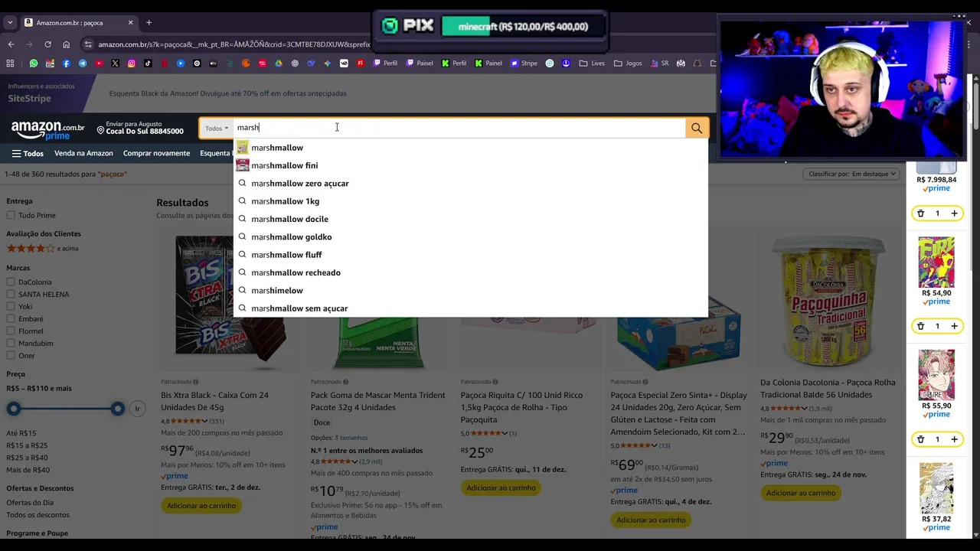Open the apps grid icon in bookmarks bar
Image resolution: width=980 pixels, height=551 pixels.
[11, 64]
